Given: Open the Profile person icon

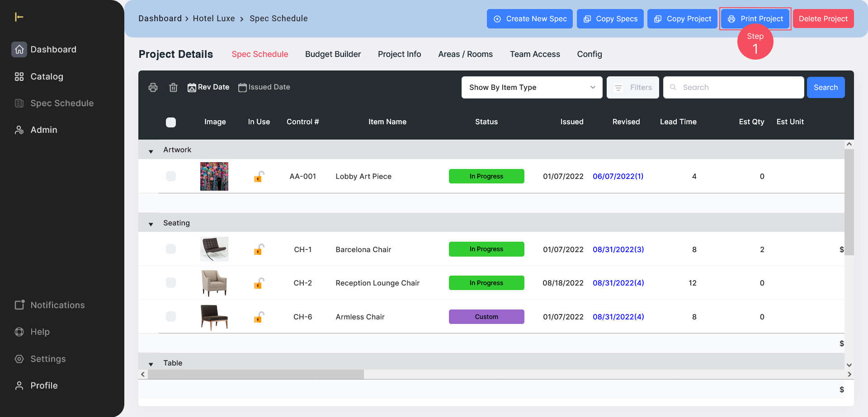Looking at the screenshot, I should pyautogui.click(x=19, y=385).
